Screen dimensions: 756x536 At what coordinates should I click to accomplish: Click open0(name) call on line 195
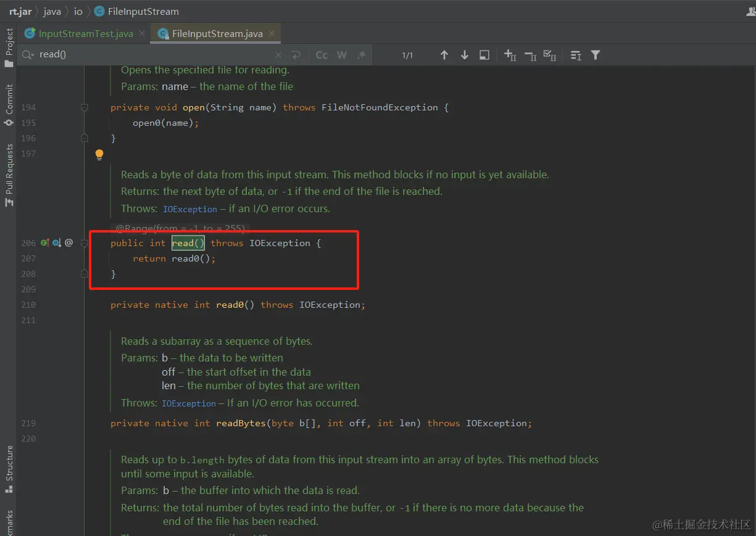(x=163, y=123)
